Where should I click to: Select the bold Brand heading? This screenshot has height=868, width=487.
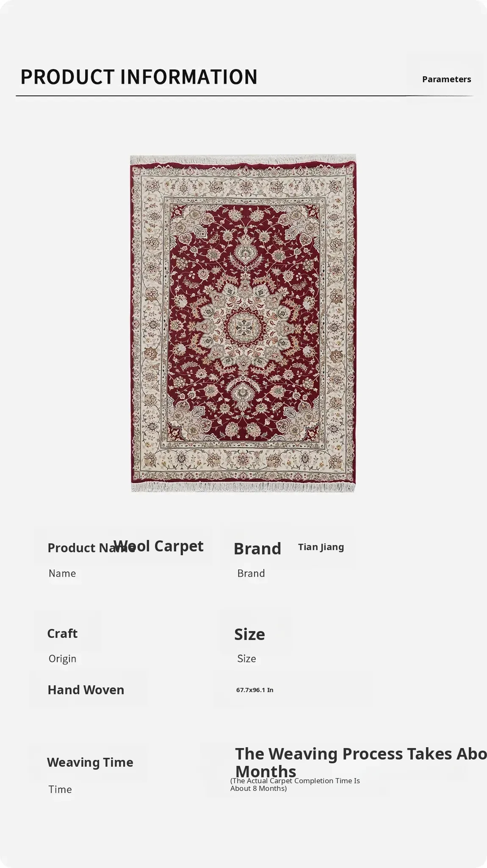(257, 549)
